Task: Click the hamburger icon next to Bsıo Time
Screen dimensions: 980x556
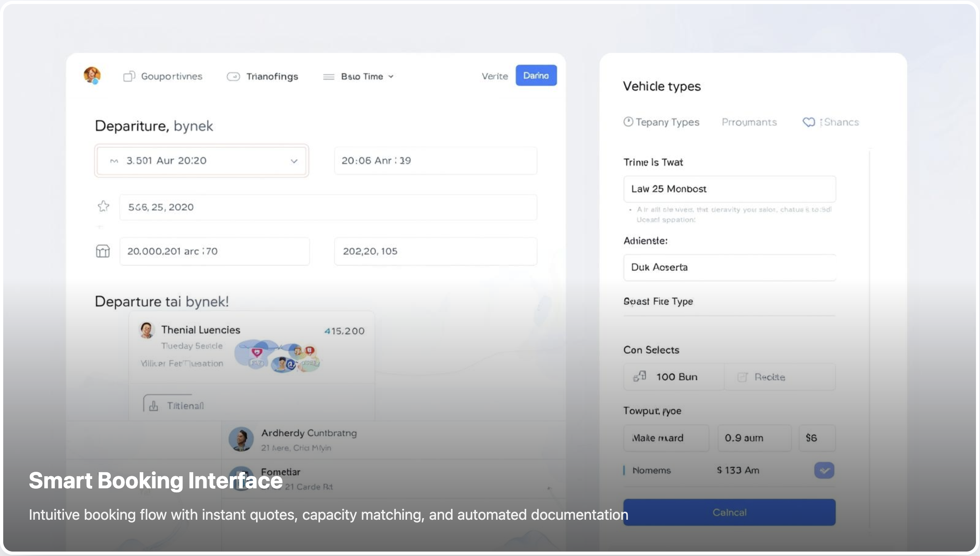Action: tap(328, 77)
